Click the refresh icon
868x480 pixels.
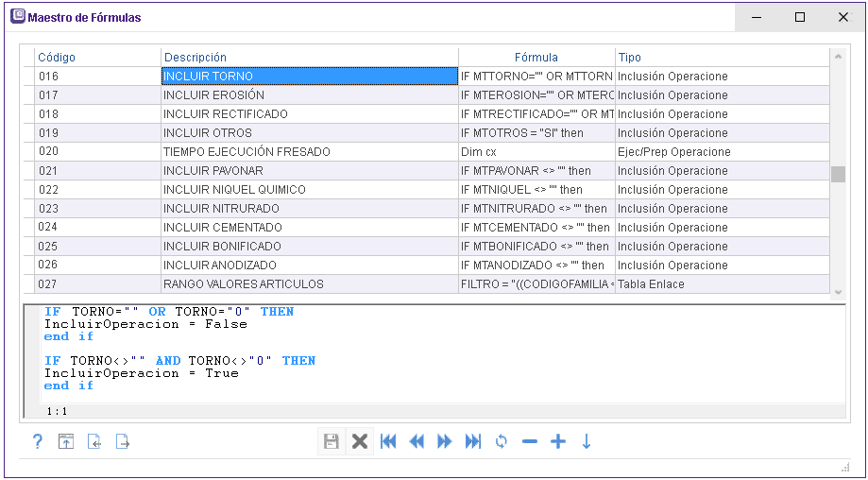tap(502, 441)
